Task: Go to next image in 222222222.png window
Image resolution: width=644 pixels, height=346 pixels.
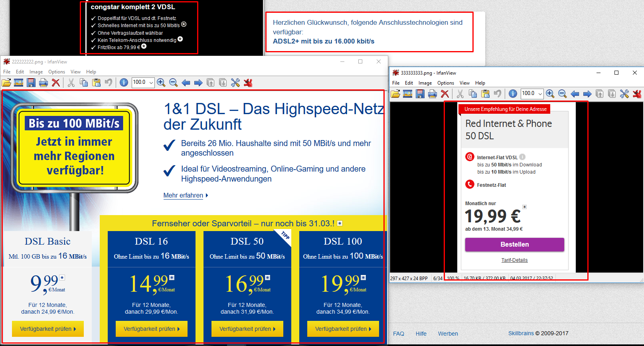Action: (198, 83)
